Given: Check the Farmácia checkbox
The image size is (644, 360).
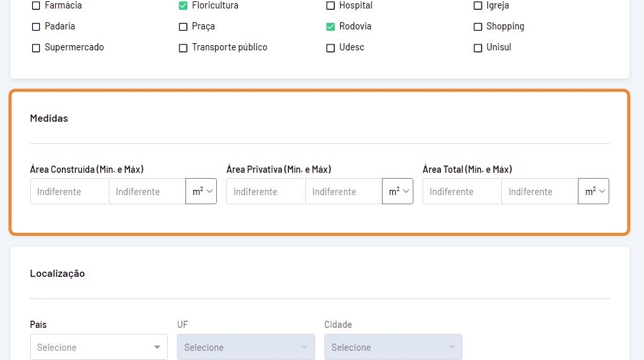Looking at the screenshot, I should pyautogui.click(x=36, y=6).
